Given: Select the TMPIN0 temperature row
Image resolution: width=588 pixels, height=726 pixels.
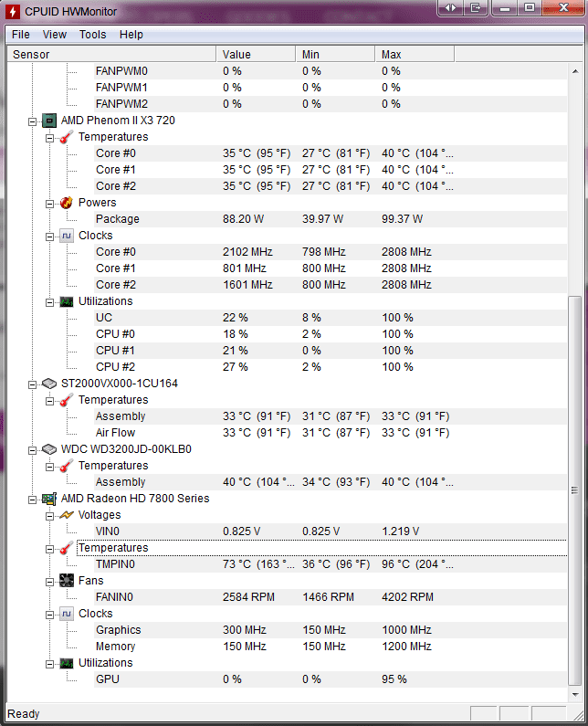Looking at the screenshot, I should 115,564.
